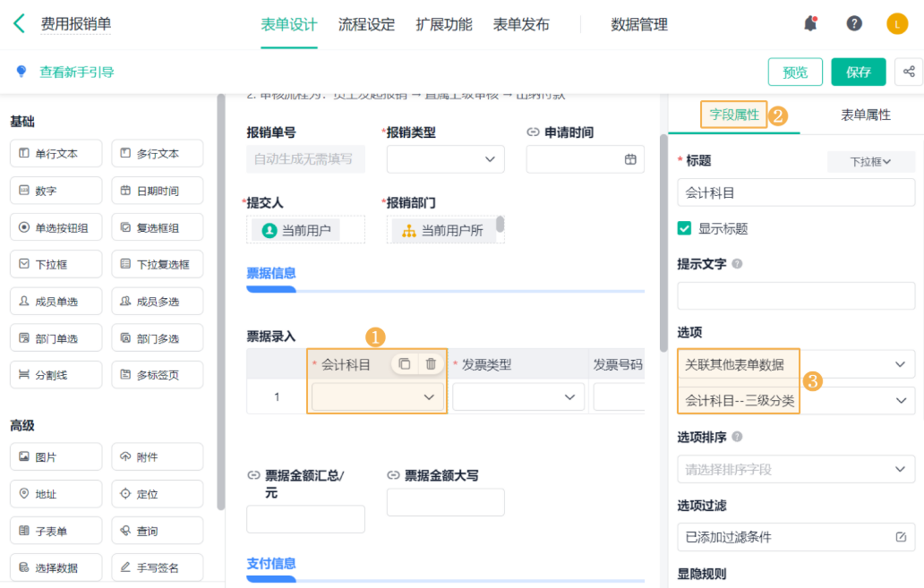924x588 pixels.
Task: Switch to the 流程设定 tab
Action: 366,25
